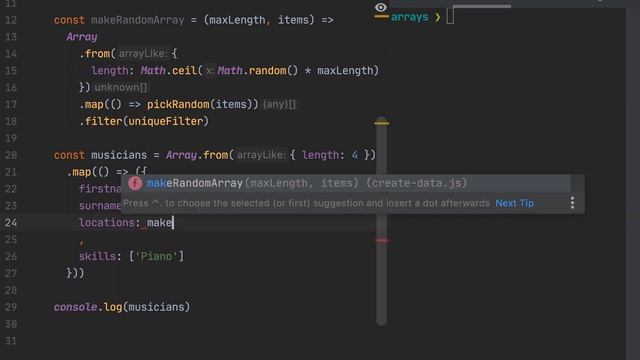Click the editor vertical scrollbar thumb
The height and width of the screenshot is (360, 640).
382,222
